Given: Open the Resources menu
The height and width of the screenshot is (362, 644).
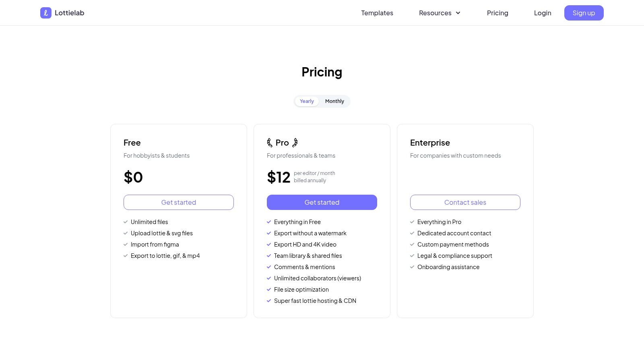Looking at the screenshot, I should tap(435, 13).
